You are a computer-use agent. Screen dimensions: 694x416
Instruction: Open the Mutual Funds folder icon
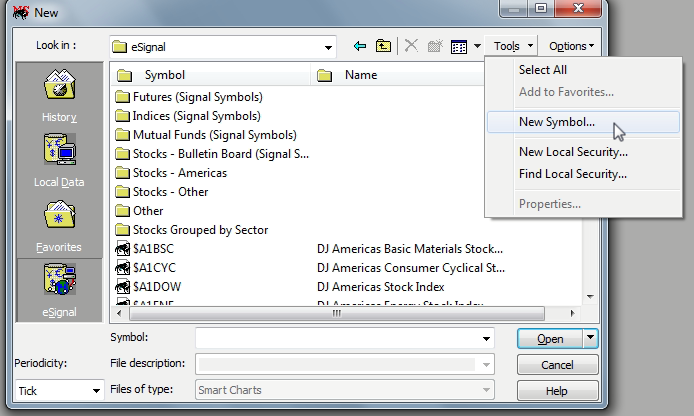click(x=122, y=135)
